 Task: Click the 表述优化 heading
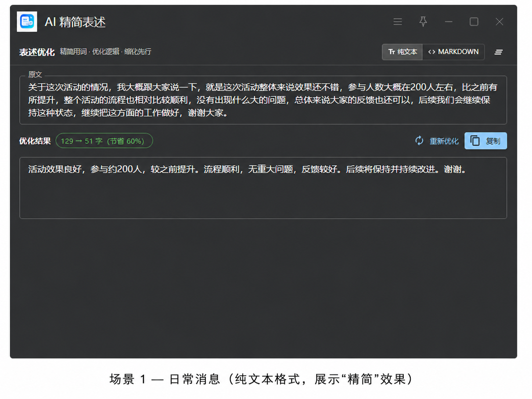(x=37, y=52)
